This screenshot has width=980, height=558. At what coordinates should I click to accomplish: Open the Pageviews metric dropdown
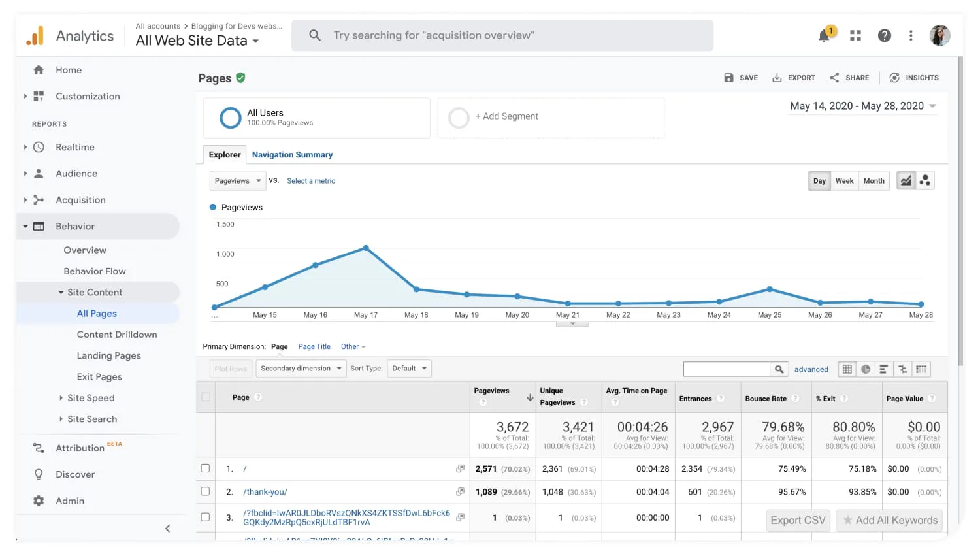coord(237,180)
